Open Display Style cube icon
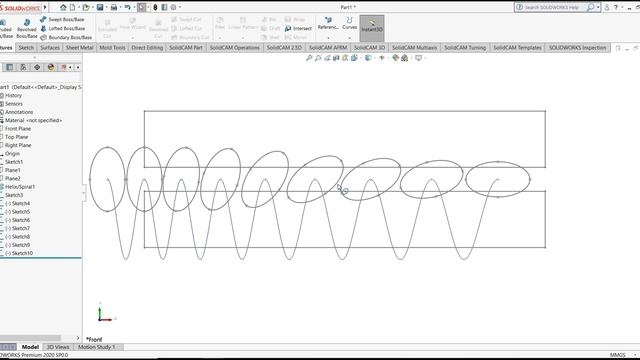This screenshot has height=360, width=640. [368, 58]
